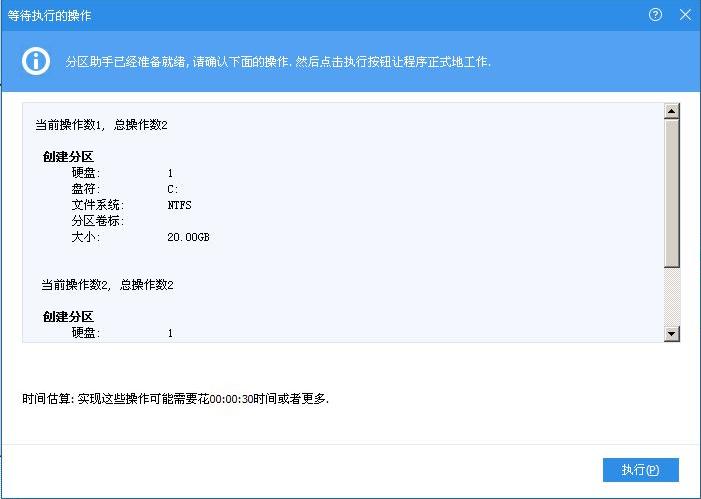Click the operations list scrollbar thumb
This screenshot has height=499, width=701.
coord(671,193)
